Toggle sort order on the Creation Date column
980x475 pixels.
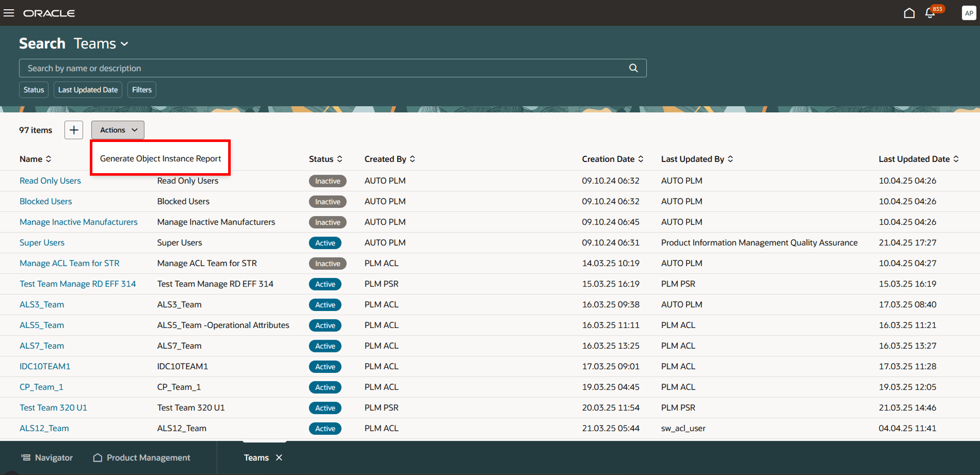click(x=641, y=159)
